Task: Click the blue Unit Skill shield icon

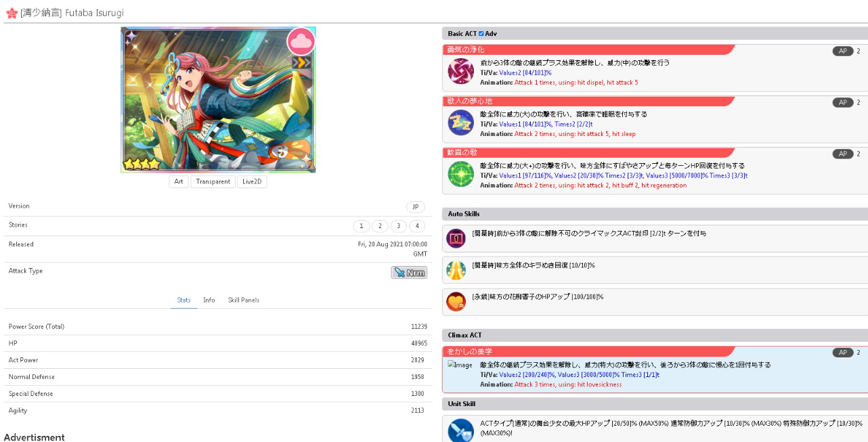Action: [x=460, y=430]
